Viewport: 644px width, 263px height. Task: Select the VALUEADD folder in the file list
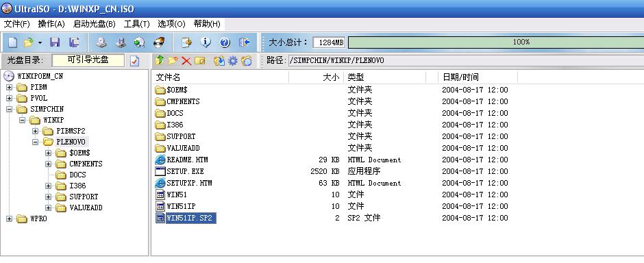[183, 148]
